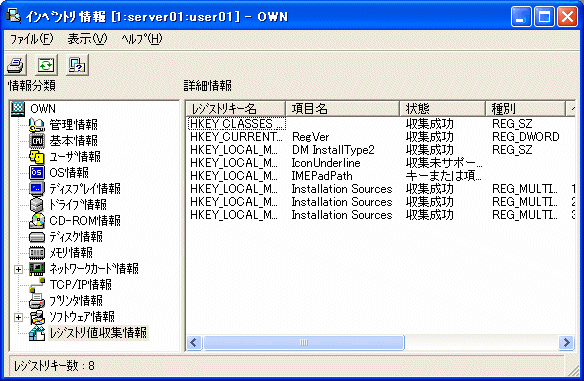Image resolution: width=584 pixels, height=381 pixels.
Task: Click the printer icon in the toolbar
Action: tap(16, 65)
